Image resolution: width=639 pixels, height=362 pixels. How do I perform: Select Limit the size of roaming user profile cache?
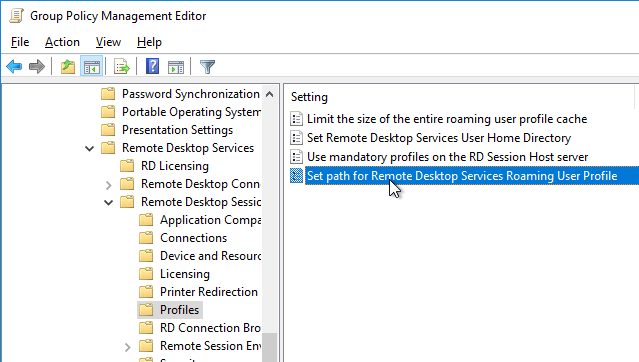447,119
